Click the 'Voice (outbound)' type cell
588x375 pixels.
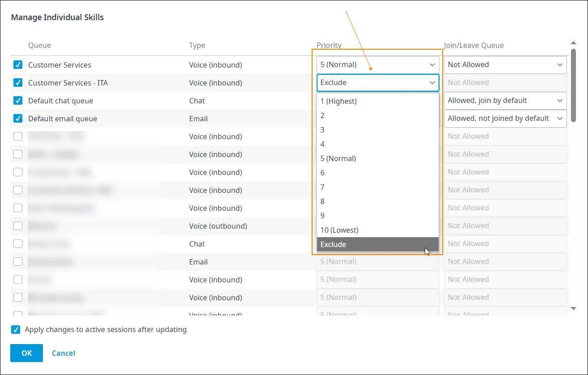[218, 226]
